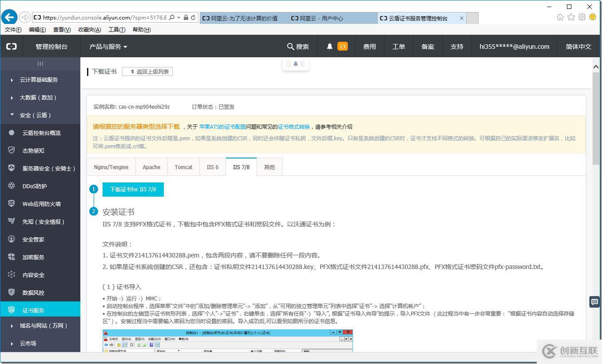
Task: Click the smiley feedback icon
Action: tap(593, 17)
